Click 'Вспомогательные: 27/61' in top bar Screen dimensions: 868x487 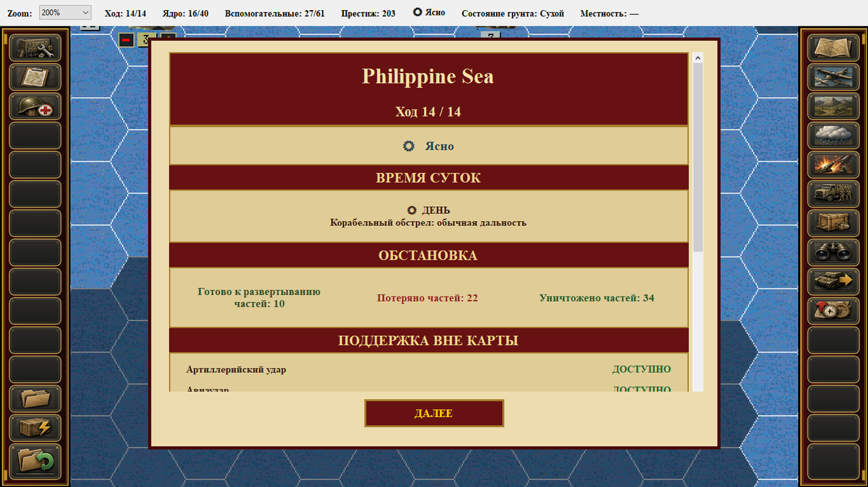[x=274, y=14]
